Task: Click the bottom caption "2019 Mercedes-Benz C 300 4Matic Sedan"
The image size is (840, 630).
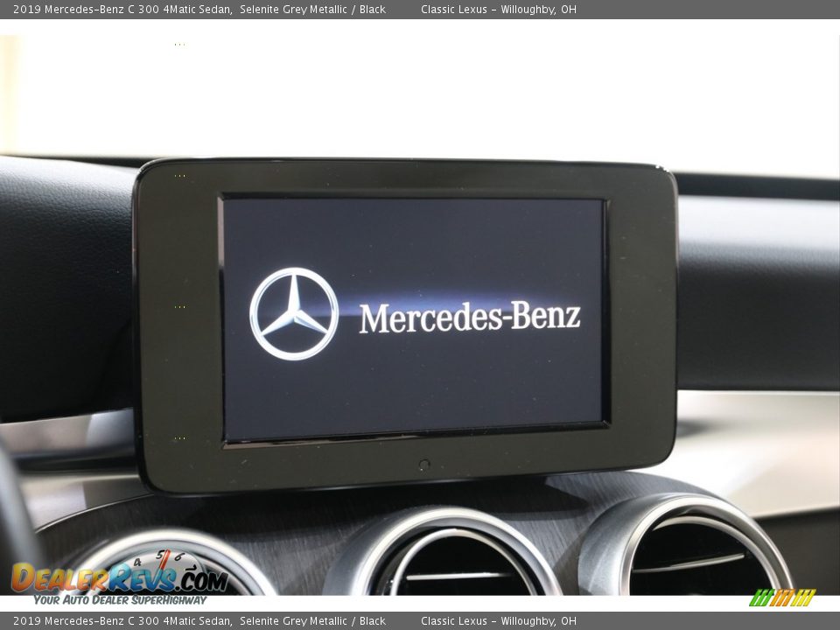Action: tap(122, 621)
